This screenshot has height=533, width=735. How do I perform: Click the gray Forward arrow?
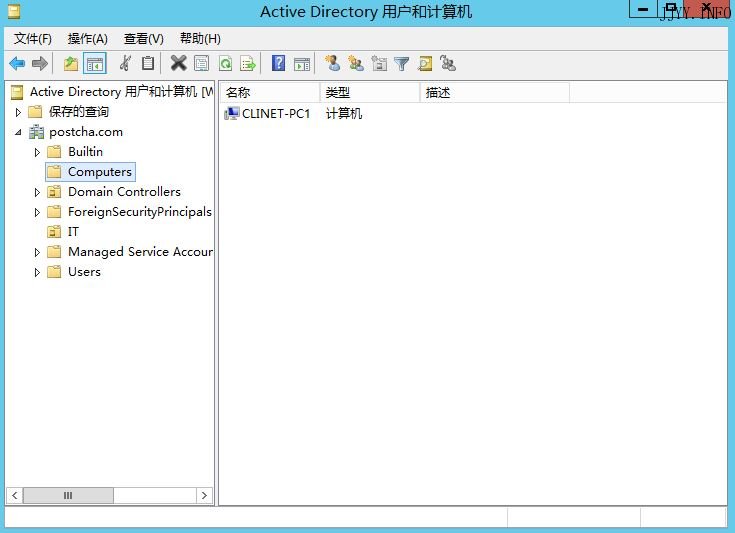pos(40,63)
